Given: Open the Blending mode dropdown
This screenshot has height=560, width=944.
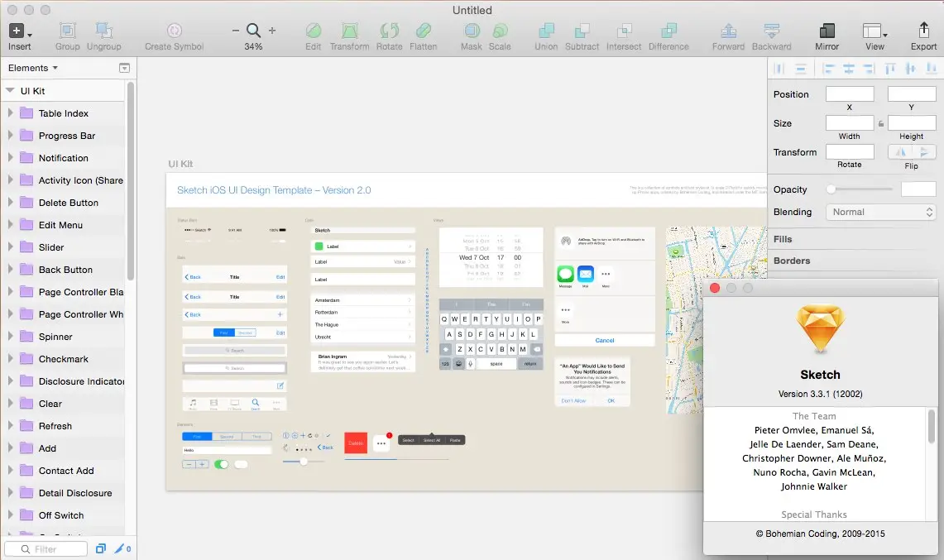Looking at the screenshot, I should [881, 212].
